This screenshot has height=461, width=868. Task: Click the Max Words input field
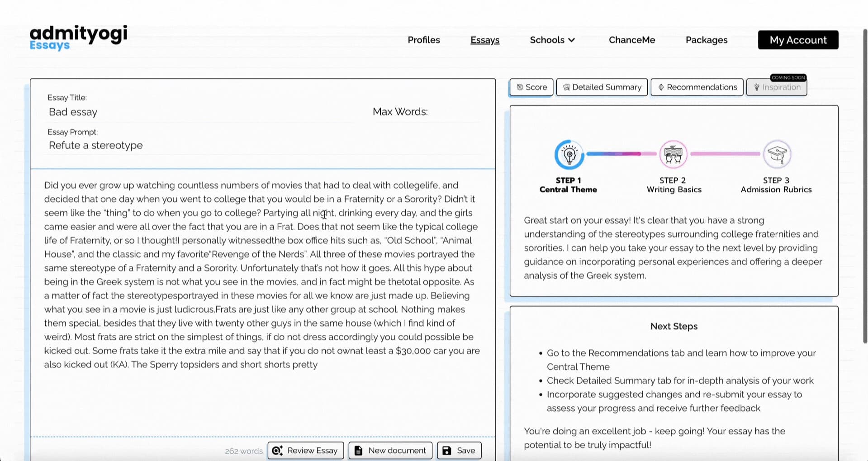click(455, 112)
